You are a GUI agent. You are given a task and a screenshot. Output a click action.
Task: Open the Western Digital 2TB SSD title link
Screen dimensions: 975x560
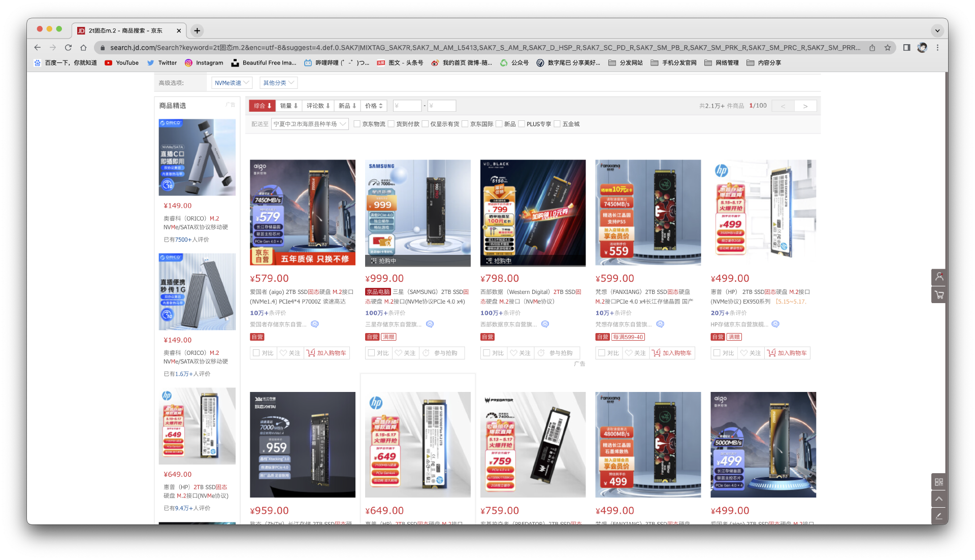tap(531, 297)
